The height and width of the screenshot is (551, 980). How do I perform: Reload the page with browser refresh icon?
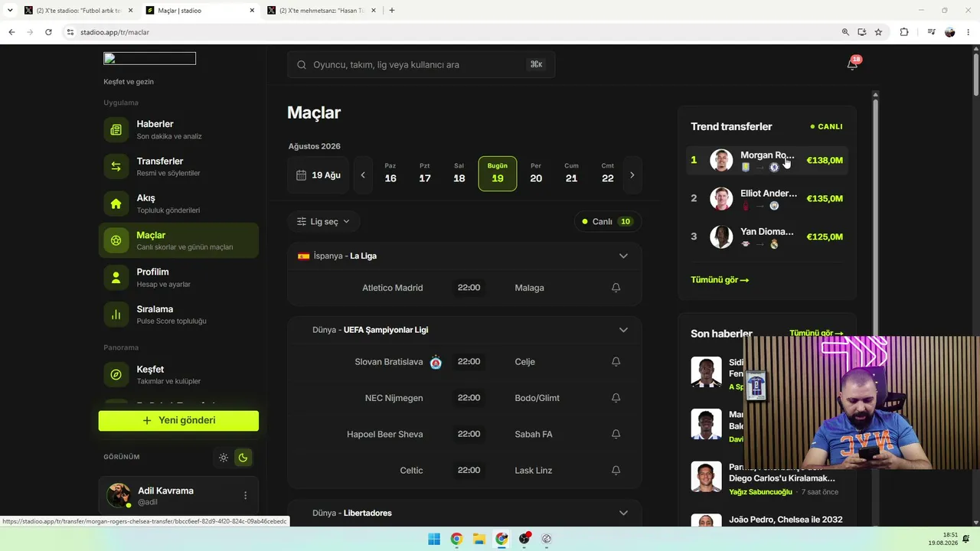[x=48, y=32]
